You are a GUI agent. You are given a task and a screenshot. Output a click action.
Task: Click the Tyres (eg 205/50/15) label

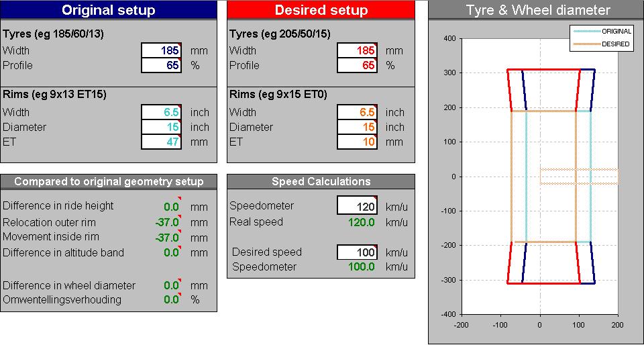(280, 34)
